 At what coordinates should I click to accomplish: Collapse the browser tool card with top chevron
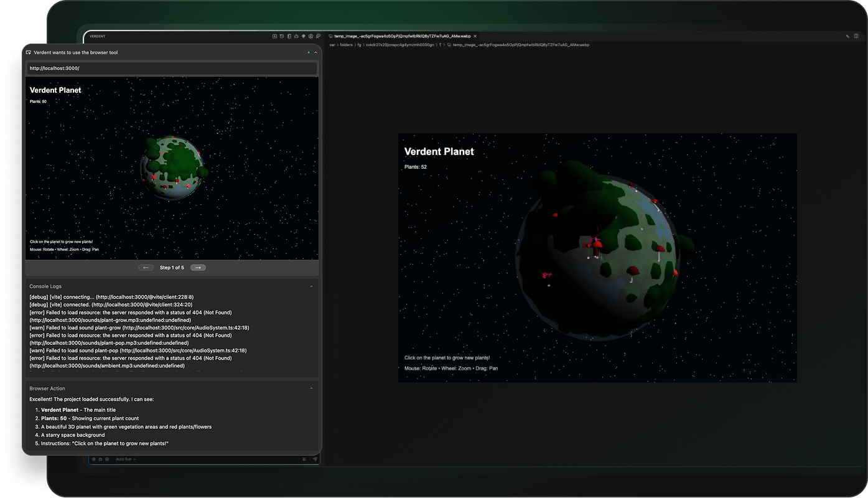pyautogui.click(x=315, y=53)
